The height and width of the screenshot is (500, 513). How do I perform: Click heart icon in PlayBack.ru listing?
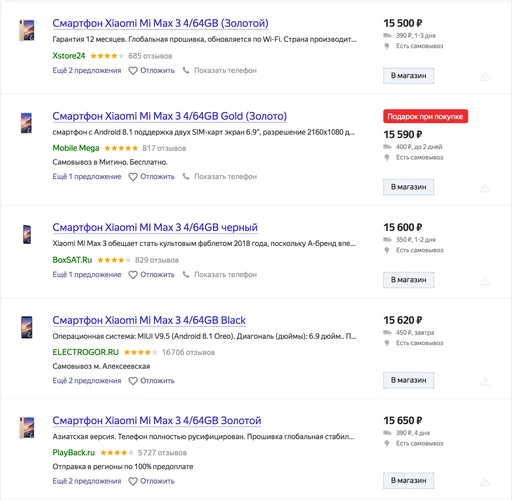(x=133, y=481)
